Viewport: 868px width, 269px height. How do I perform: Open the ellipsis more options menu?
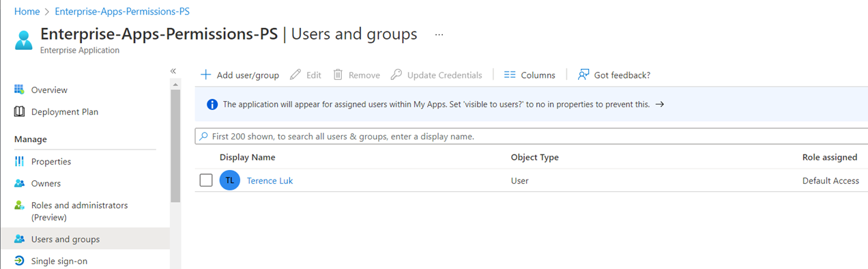[439, 34]
